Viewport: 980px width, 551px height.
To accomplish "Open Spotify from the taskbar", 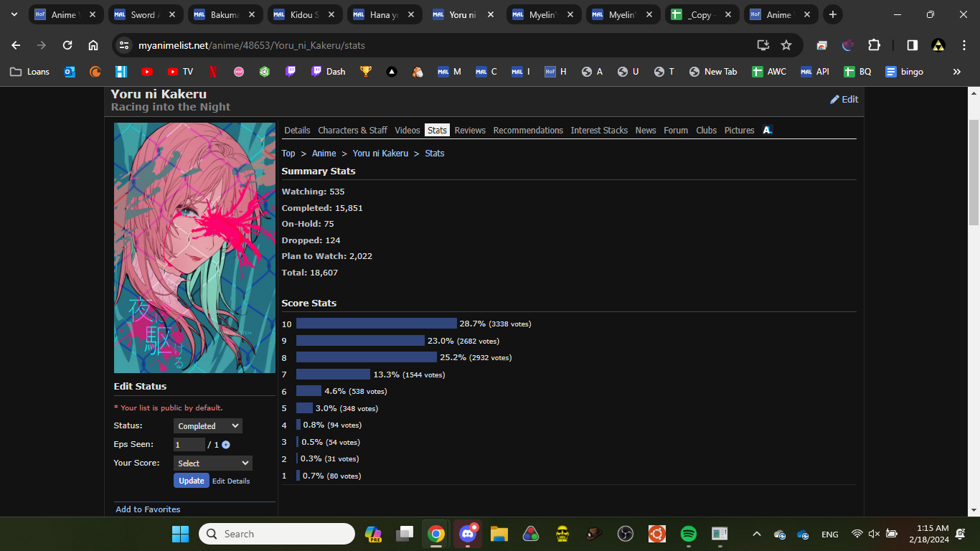I will (688, 534).
